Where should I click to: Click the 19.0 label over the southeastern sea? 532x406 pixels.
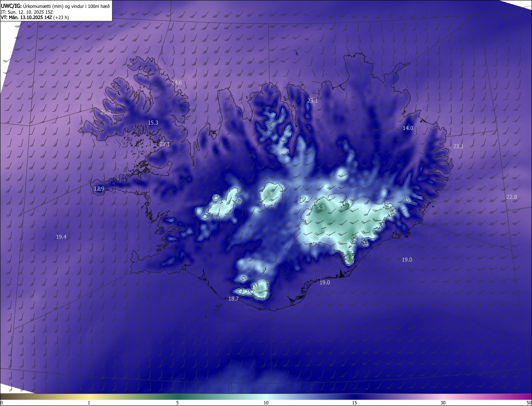pyautogui.click(x=407, y=260)
